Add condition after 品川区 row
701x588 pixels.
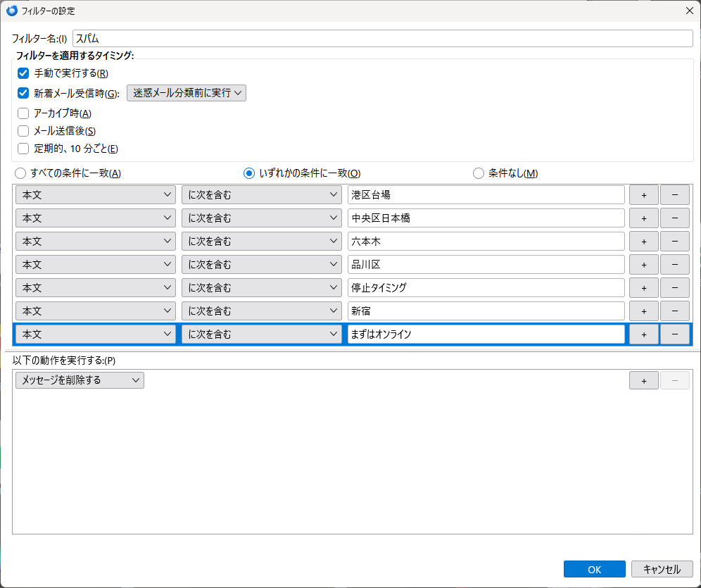coord(644,265)
